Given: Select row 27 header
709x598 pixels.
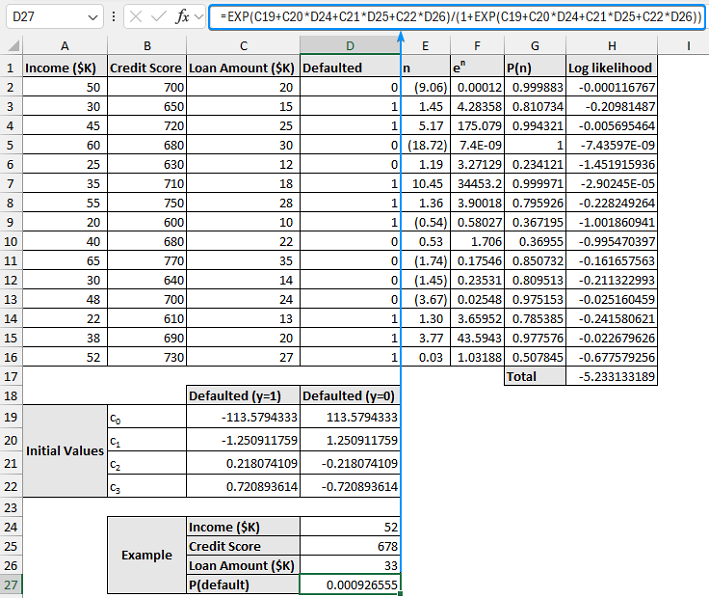Looking at the screenshot, I should (x=11, y=586).
